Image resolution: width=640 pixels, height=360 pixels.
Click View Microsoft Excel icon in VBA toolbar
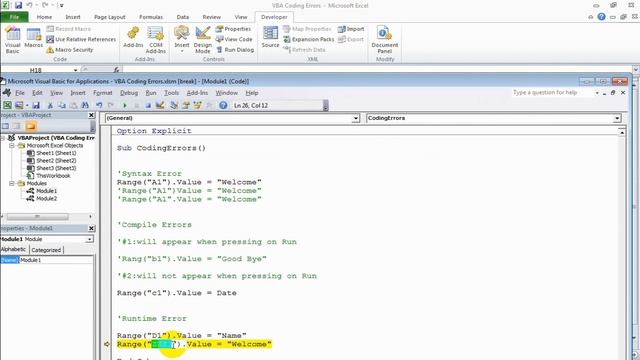(x=7, y=105)
